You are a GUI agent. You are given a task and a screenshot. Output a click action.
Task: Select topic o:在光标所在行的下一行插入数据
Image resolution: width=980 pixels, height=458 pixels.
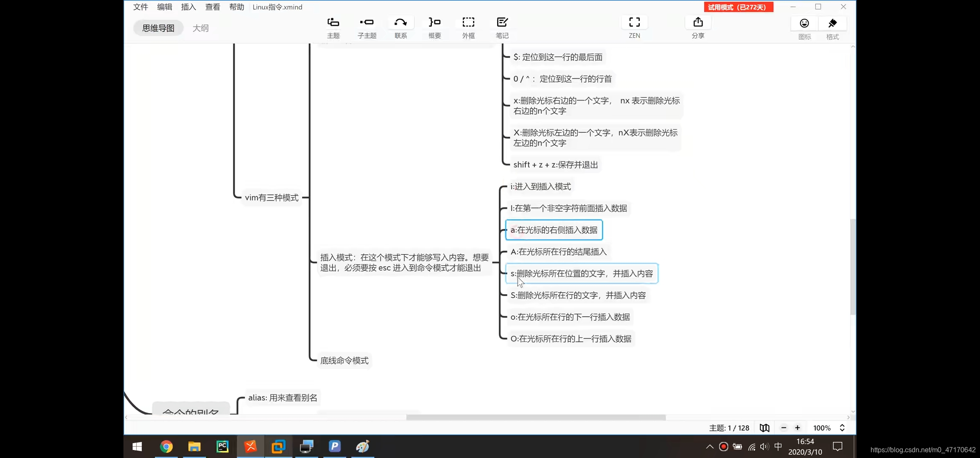[570, 317]
